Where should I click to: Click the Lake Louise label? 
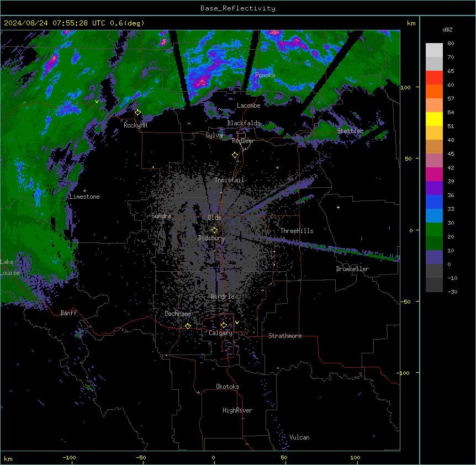point(10,267)
